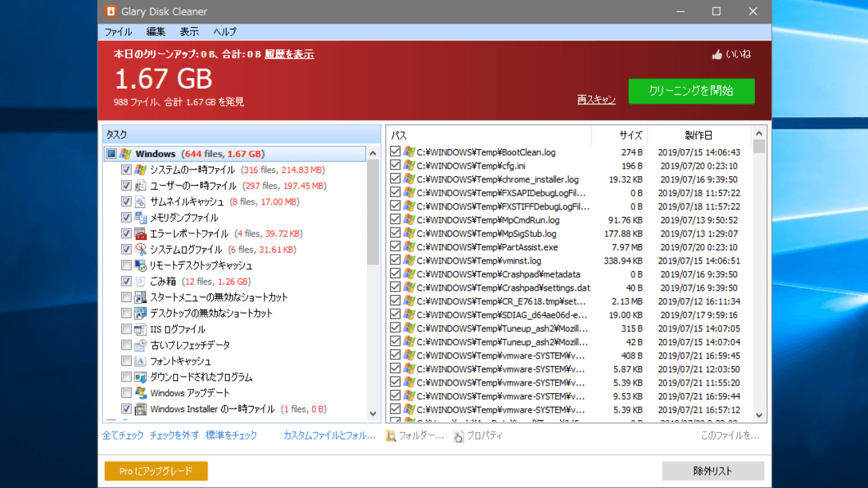Viewport: 868px width, 488px height.
Task: Sort by the パス column header
Action: 489,136
